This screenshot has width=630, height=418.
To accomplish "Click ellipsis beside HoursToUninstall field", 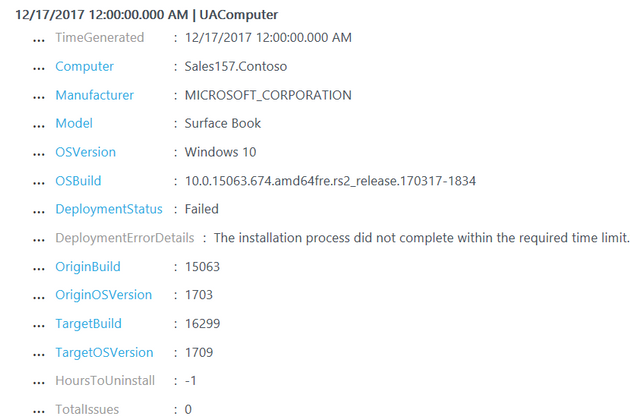I will [39, 384].
